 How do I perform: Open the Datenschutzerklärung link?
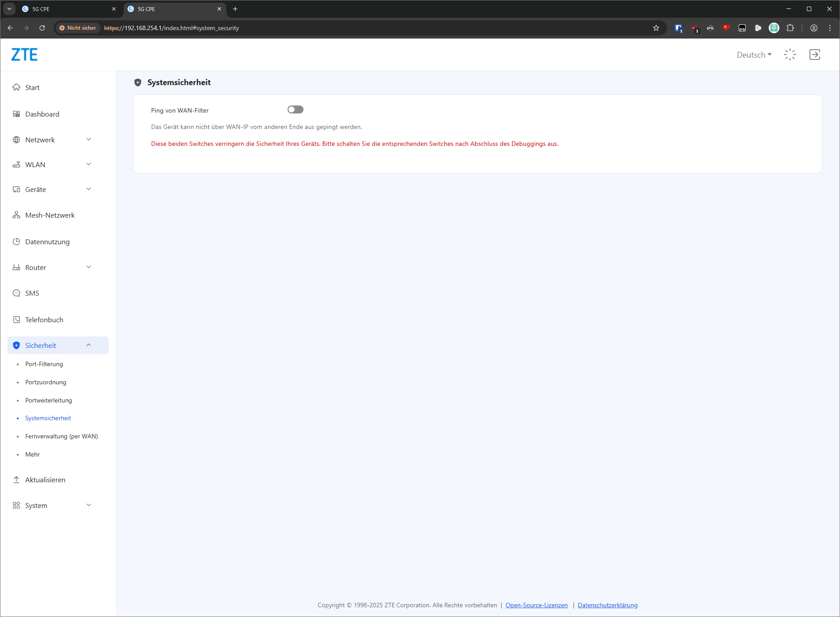[607, 605]
